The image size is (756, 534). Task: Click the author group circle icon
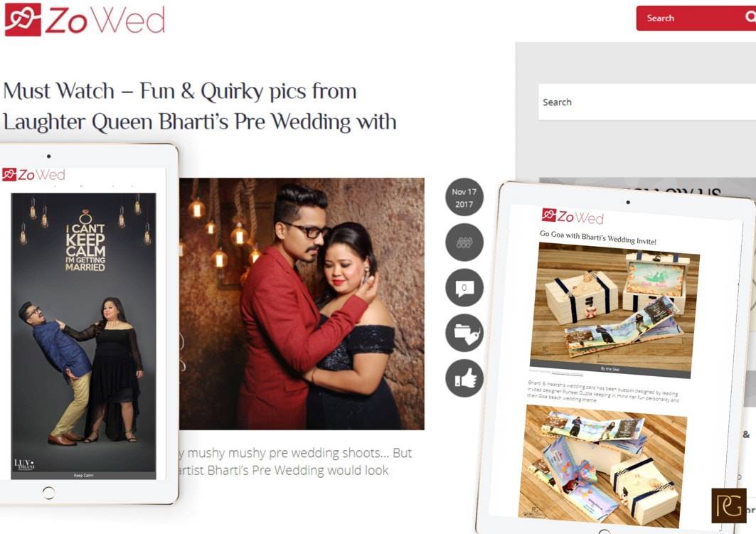464,242
